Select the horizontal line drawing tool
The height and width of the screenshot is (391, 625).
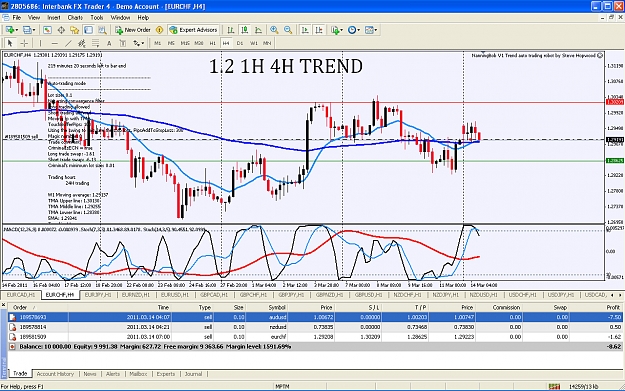tap(55, 43)
